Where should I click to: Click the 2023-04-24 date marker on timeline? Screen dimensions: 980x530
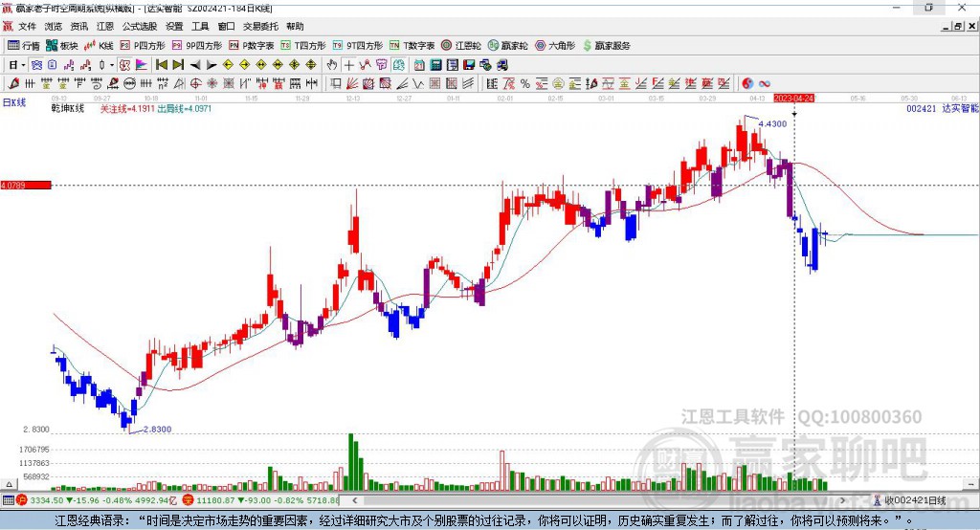pos(793,99)
